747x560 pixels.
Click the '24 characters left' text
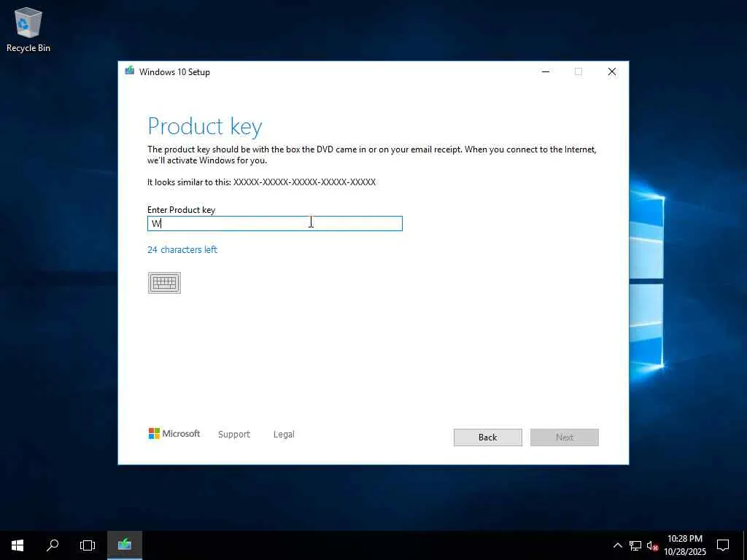(182, 249)
